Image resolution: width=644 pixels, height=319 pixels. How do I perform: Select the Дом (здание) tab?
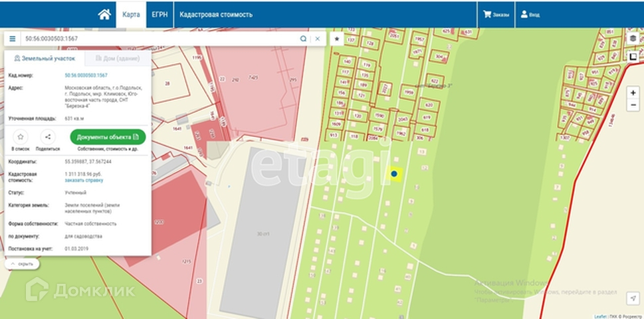tap(118, 58)
